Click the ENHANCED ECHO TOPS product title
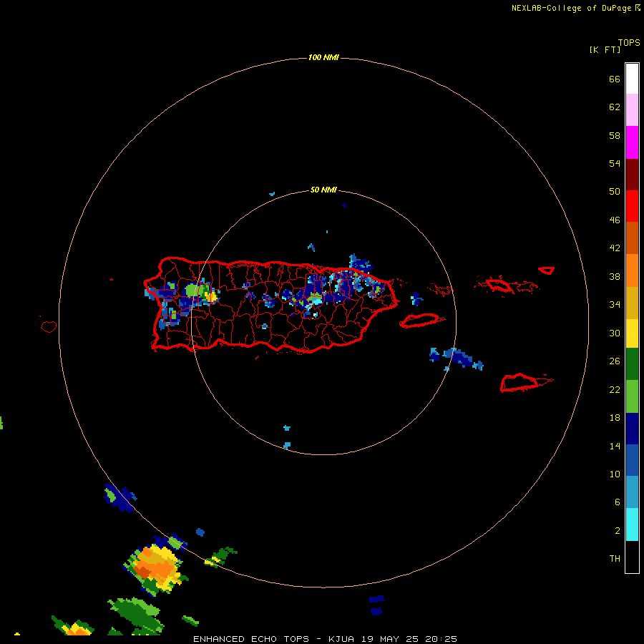 pyautogui.click(x=251, y=639)
